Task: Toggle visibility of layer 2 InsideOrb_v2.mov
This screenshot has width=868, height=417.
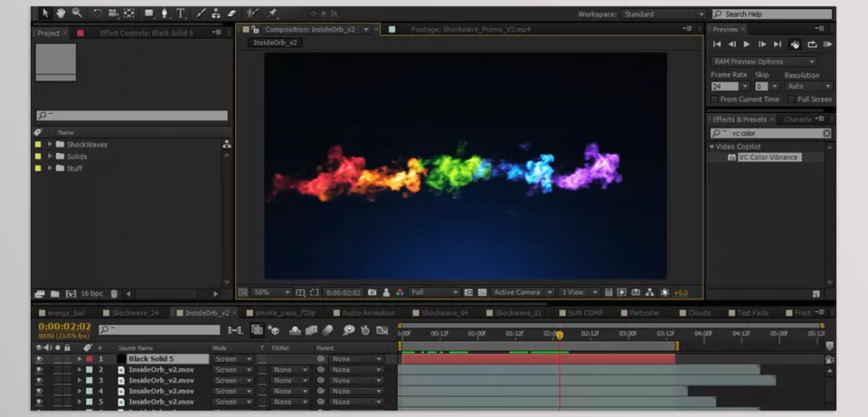Action: tap(39, 370)
